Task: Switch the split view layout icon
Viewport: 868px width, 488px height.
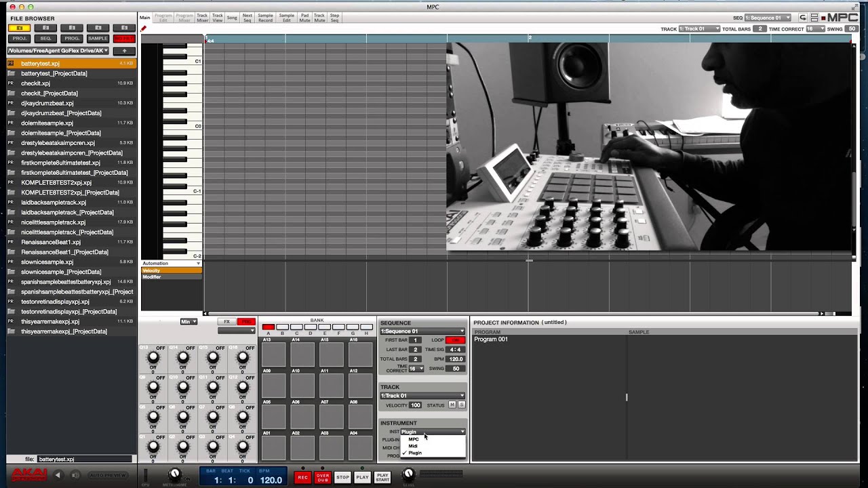Action: pyautogui.click(x=814, y=18)
